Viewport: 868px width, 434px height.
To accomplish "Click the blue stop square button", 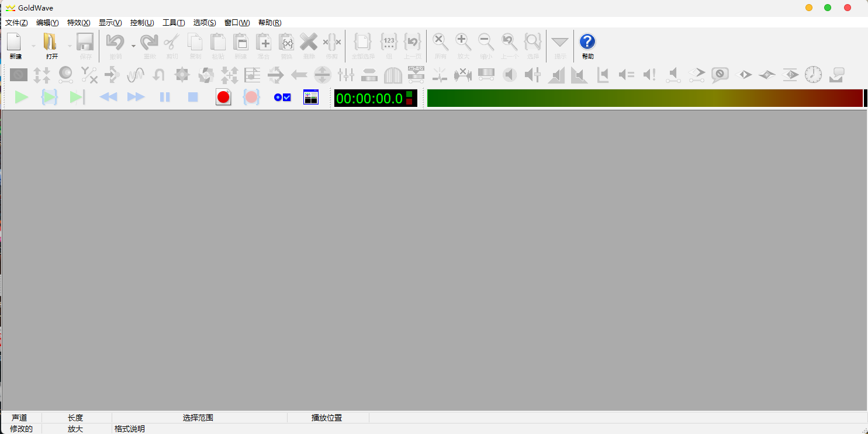I will (193, 98).
